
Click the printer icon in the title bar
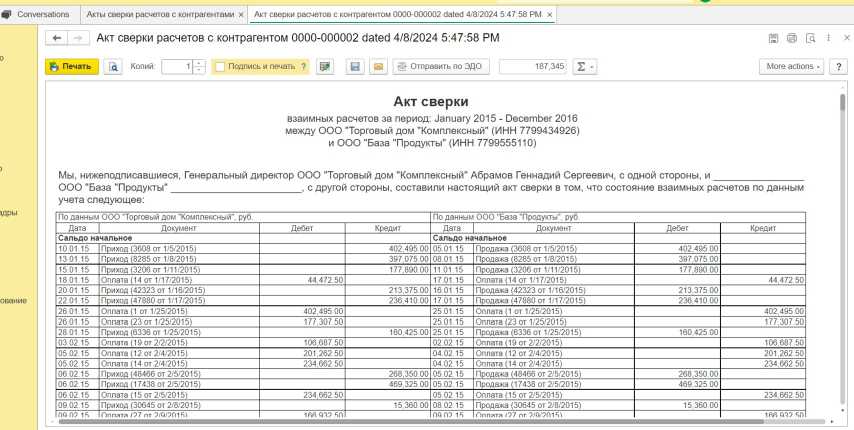click(x=792, y=38)
